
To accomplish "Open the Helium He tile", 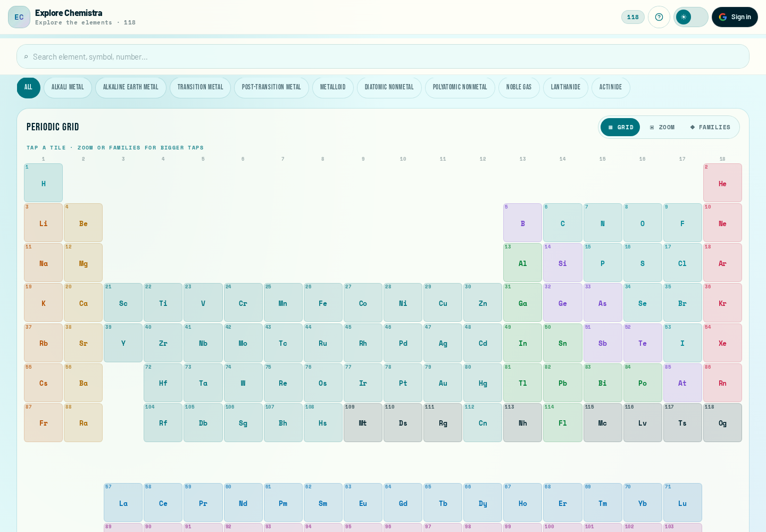I will pyautogui.click(x=722, y=183).
